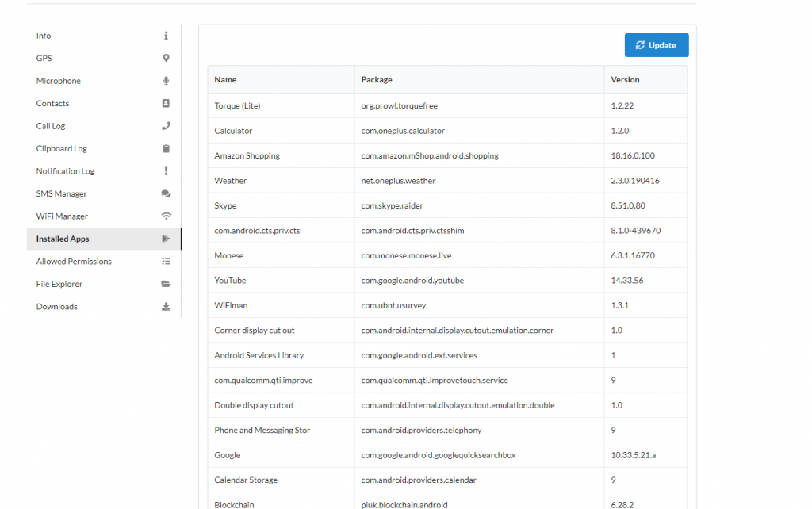The image size is (812, 509).
Task: Click the Name column header
Action: coord(225,80)
